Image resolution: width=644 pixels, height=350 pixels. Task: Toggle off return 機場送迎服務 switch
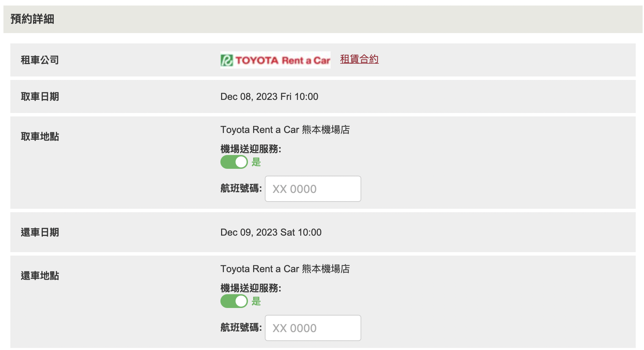pyautogui.click(x=234, y=301)
